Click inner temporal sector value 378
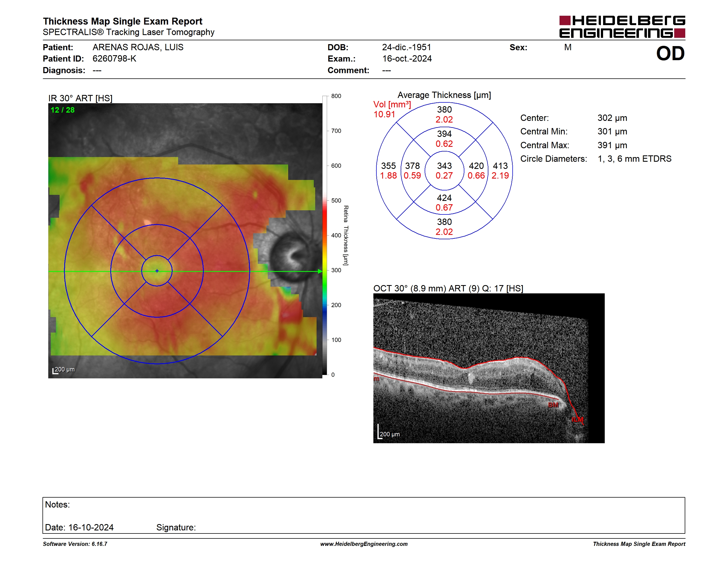 point(412,166)
